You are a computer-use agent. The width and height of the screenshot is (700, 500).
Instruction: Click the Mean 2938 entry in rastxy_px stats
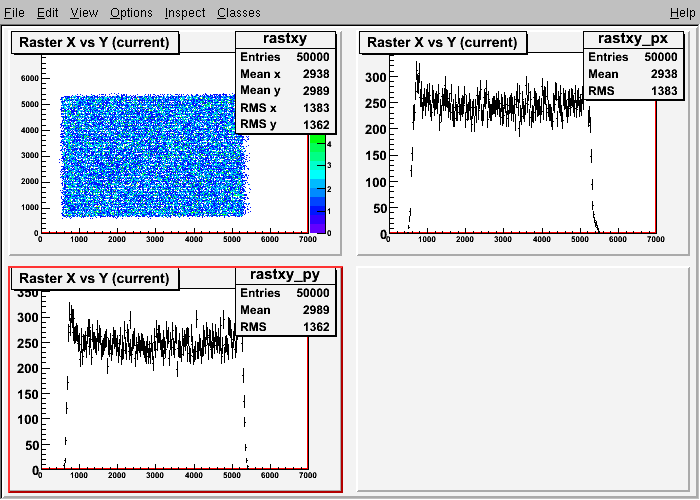633,74
